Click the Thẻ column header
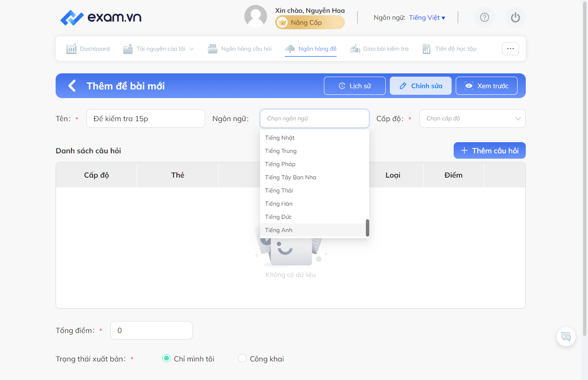588x380 pixels. coord(178,175)
